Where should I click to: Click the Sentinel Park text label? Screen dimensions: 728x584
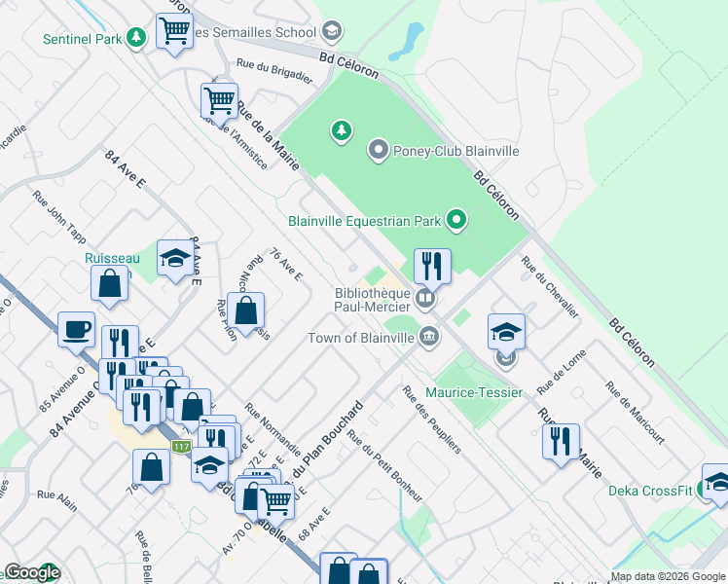click(82, 39)
